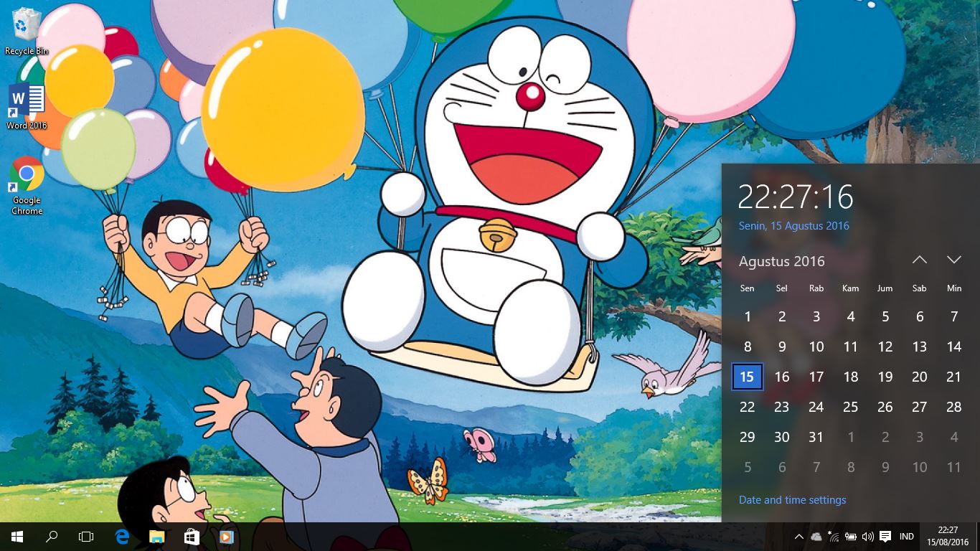Open the Recycle Bin desktop icon
The image size is (980, 551).
coord(27,32)
